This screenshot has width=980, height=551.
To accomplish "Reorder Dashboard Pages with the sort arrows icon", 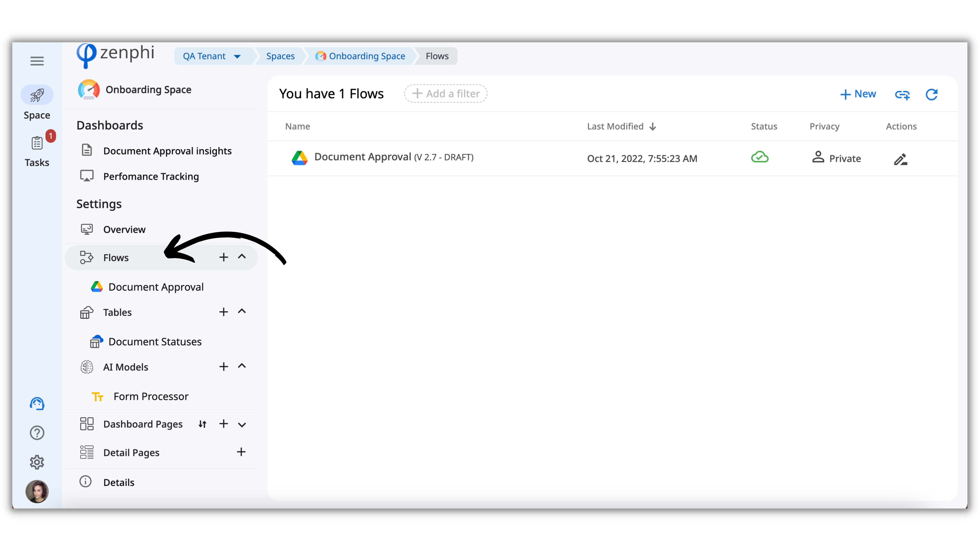I will 202,424.
